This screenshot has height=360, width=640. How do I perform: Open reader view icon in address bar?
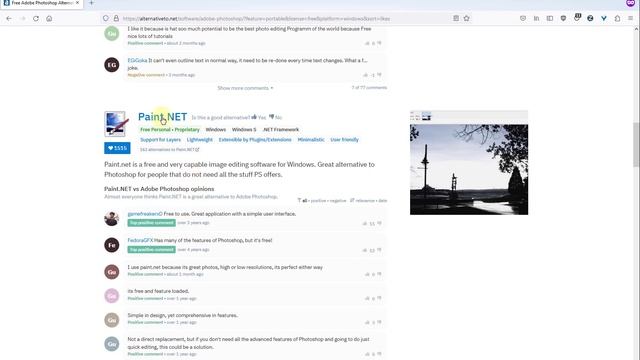[x=456, y=18]
